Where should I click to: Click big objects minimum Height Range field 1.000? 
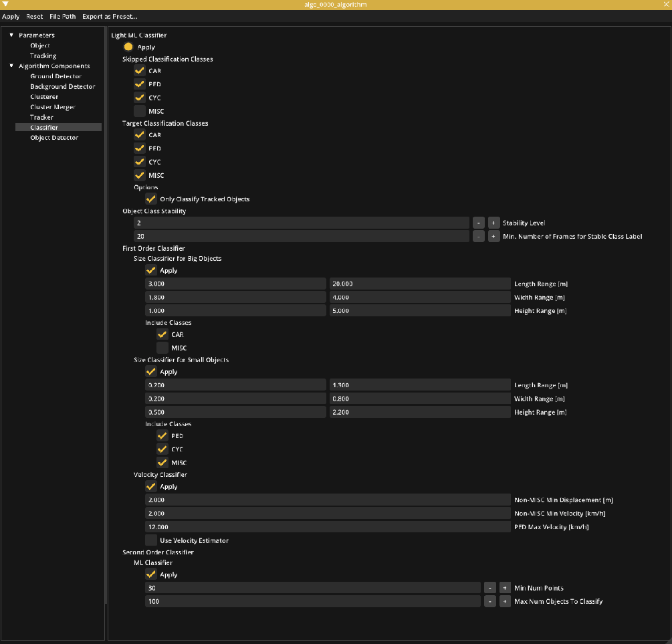click(236, 311)
